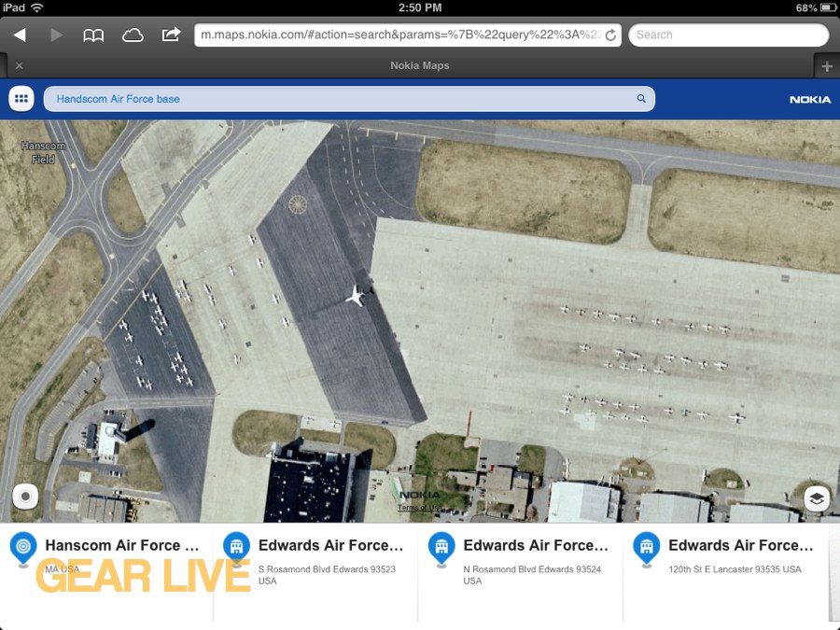Open the bookmarks book icon
The height and width of the screenshot is (630, 840).
[x=93, y=35]
